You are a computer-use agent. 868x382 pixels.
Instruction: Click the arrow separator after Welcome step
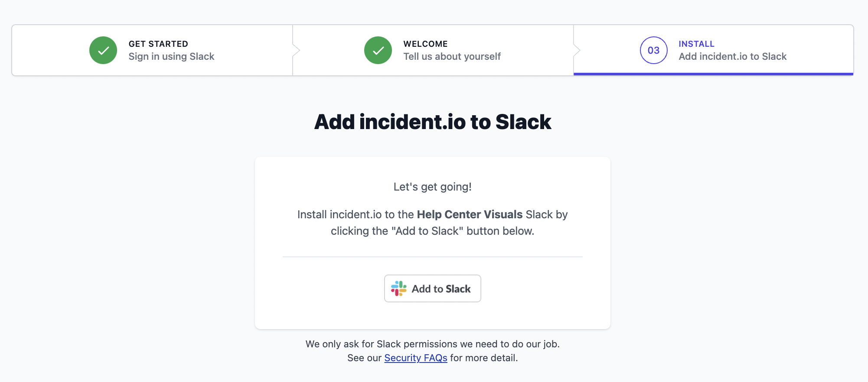tap(577, 50)
